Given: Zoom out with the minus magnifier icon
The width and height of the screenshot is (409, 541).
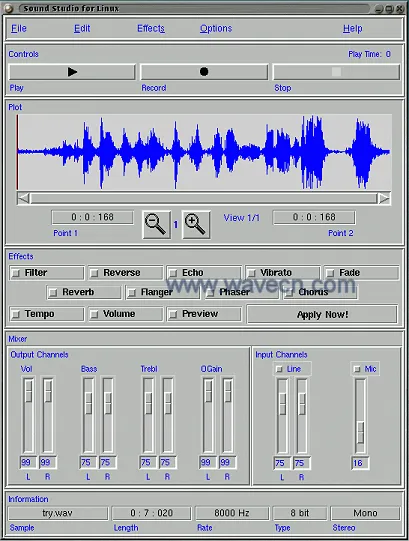Looking at the screenshot, I should click(x=157, y=225).
